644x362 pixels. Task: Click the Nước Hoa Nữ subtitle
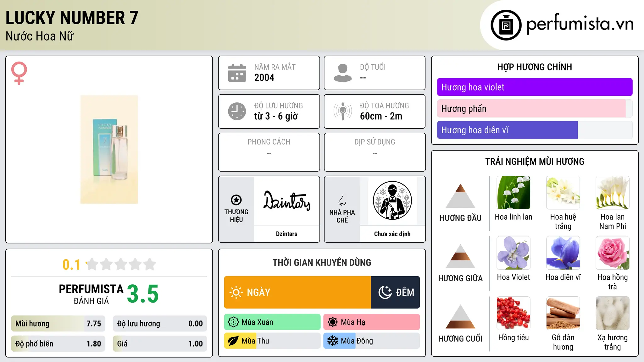point(40,36)
